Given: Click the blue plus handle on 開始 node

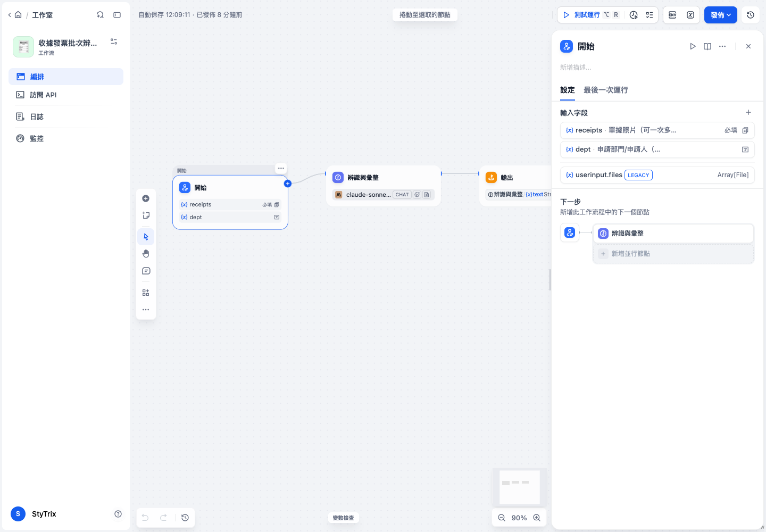Looking at the screenshot, I should [x=288, y=184].
